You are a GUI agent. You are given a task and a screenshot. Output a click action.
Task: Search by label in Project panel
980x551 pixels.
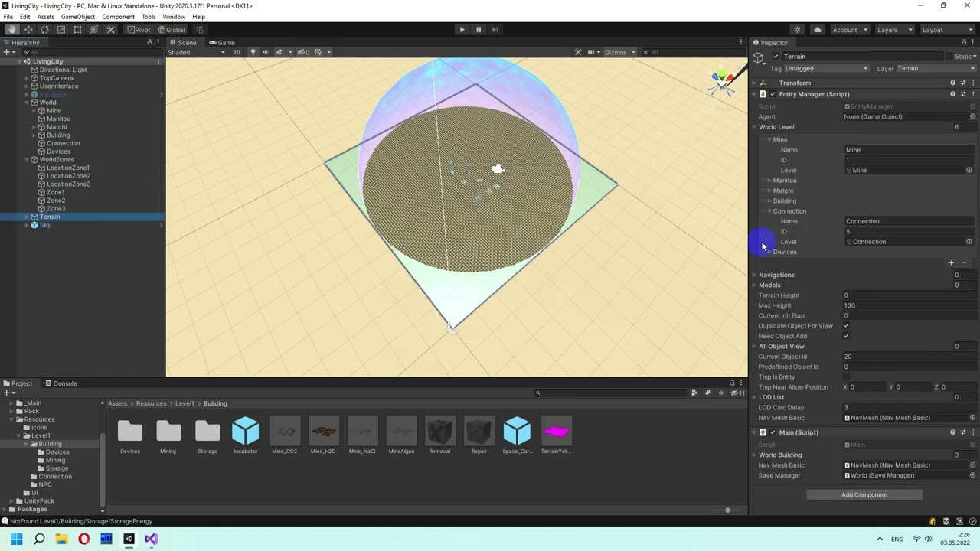pos(707,393)
